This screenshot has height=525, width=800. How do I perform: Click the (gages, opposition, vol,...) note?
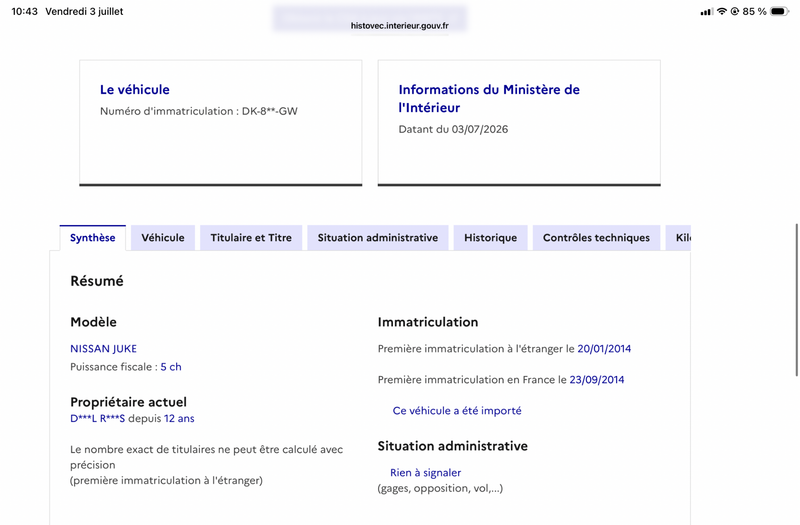(440, 488)
